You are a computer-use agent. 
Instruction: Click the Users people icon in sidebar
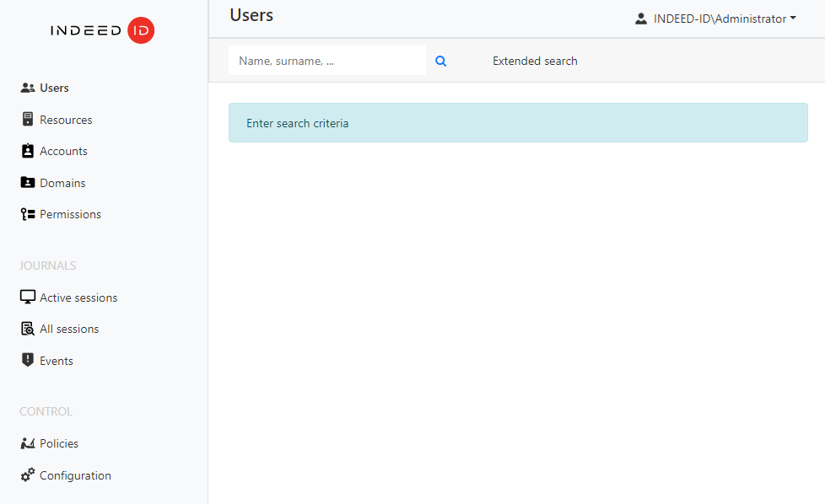pos(28,88)
